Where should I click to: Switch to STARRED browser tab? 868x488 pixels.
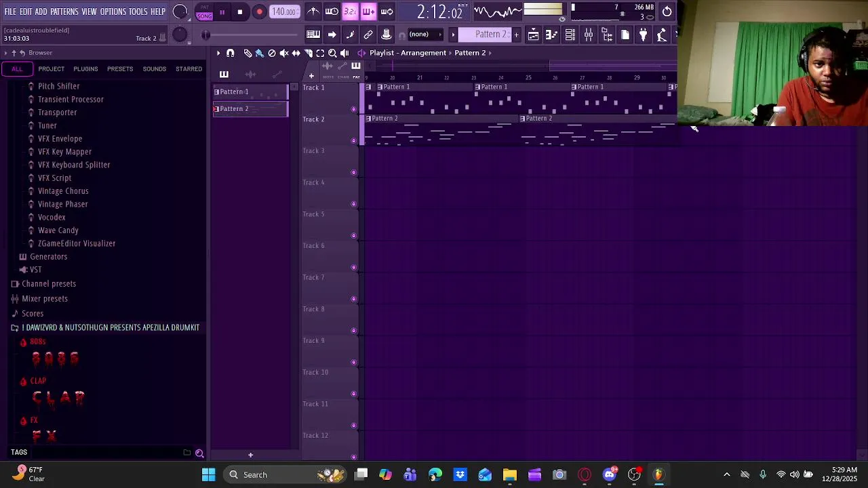(189, 69)
